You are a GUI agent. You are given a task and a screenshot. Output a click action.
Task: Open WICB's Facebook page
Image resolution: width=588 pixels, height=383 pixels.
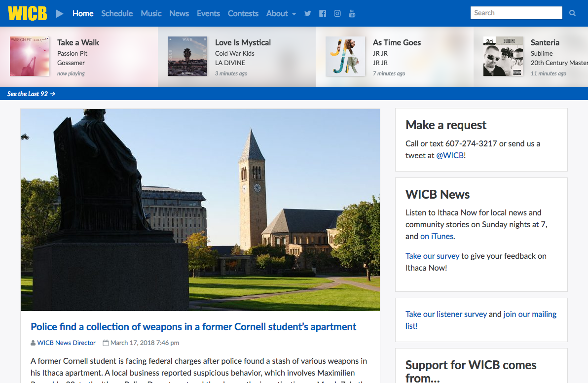pos(323,13)
